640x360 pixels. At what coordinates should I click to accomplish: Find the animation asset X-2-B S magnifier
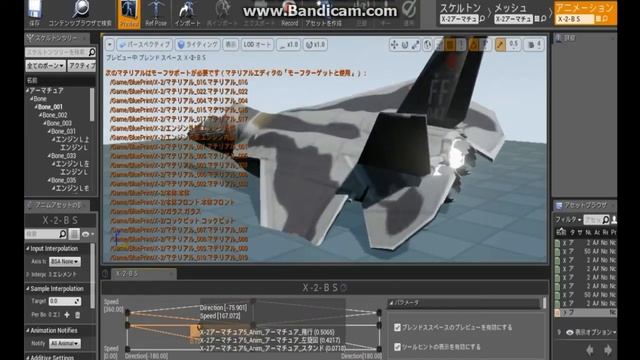pyautogui.click(x=605, y=19)
